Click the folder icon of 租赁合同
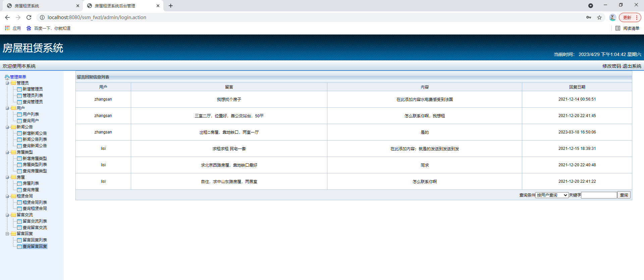This screenshot has height=280, width=644. pos(13,196)
